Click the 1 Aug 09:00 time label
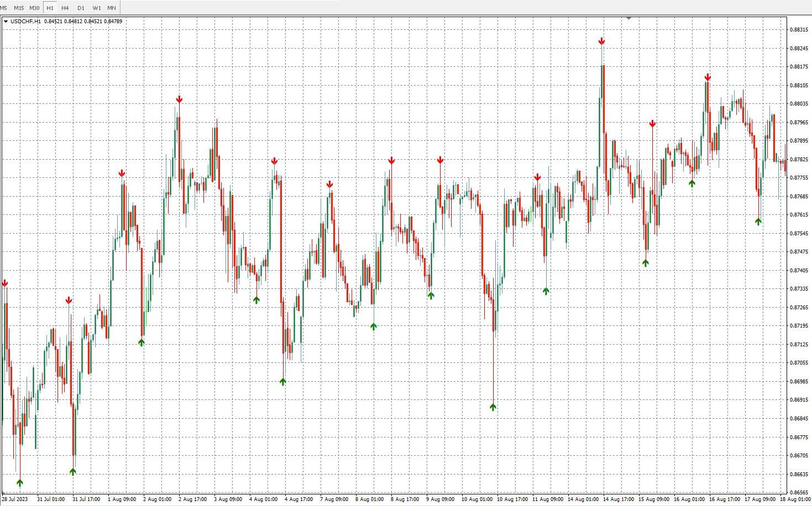Screen dimensions: 812x506 tap(122, 499)
